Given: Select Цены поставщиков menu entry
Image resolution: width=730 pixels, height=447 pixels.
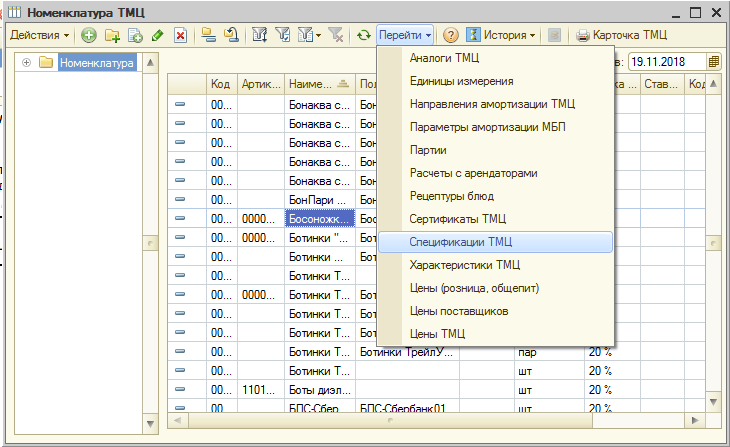Looking at the screenshot, I should 459,311.
